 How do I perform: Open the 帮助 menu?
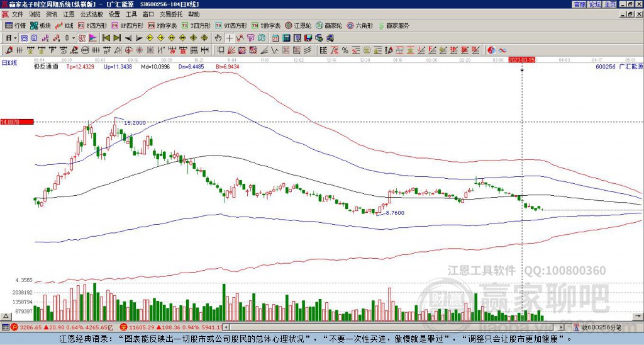194,14
